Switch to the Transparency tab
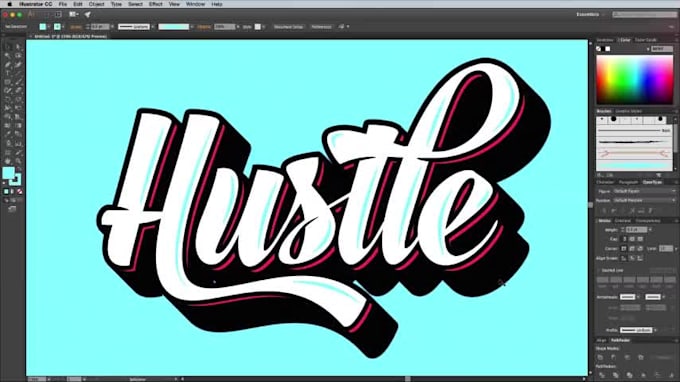Image resolution: width=680 pixels, height=382 pixels. pos(648,221)
